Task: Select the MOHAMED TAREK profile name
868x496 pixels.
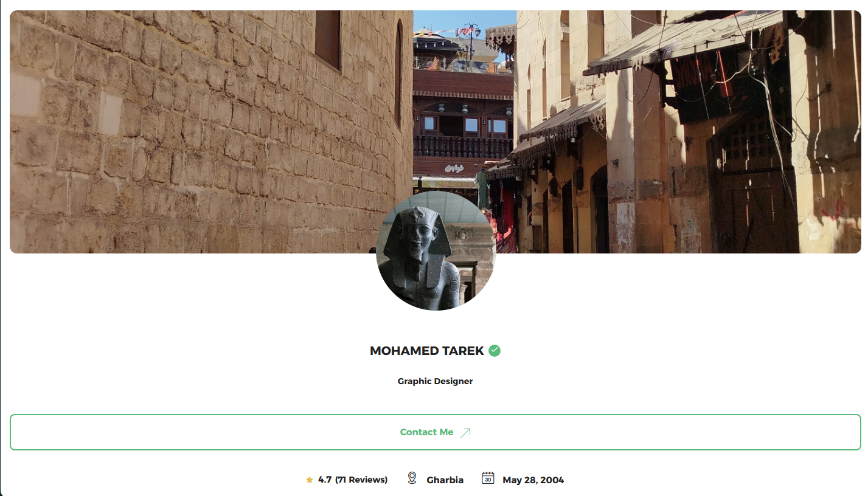Action: pyautogui.click(x=426, y=351)
